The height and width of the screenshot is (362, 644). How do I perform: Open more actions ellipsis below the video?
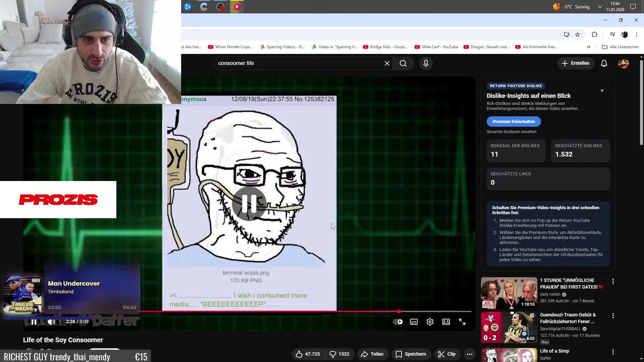pyautogui.click(x=469, y=354)
